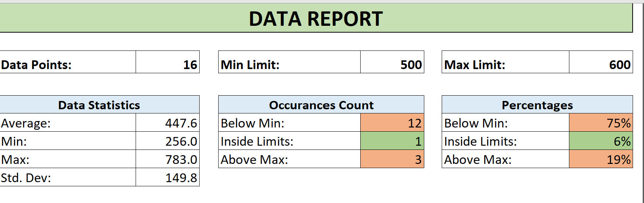
Task: Select the Below Min count cell showing 12
Action: tap(392, 123)
